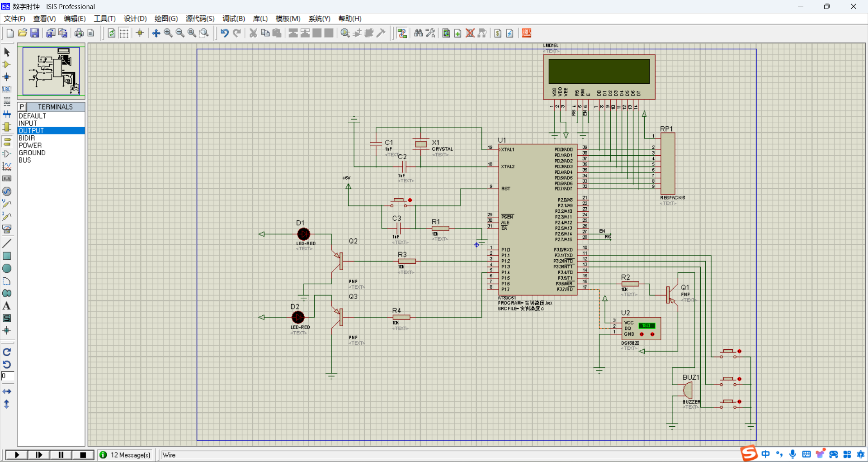The width and height of the screenshot is (868, 462).
Task: Click the rotation angle input field
Action: coord(8,376)
